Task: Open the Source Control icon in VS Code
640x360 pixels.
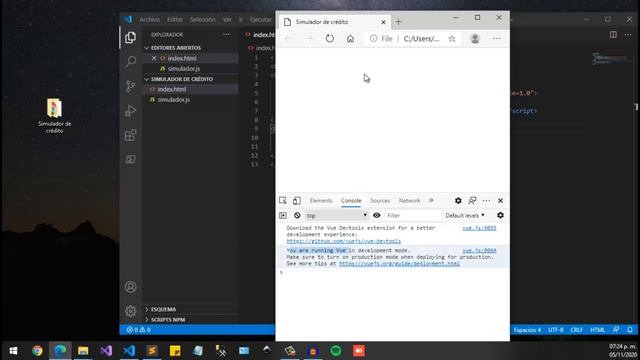Action: (x=131, y=86)
